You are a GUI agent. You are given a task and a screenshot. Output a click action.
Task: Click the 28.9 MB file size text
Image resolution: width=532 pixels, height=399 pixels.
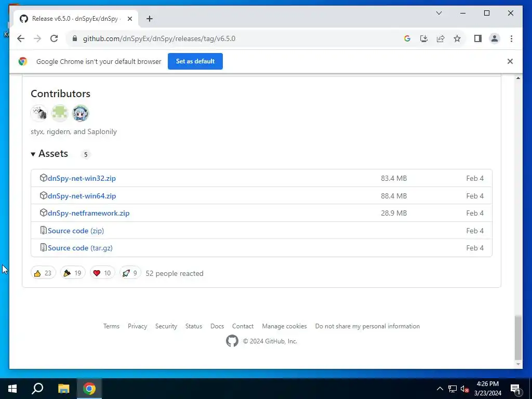394,214
